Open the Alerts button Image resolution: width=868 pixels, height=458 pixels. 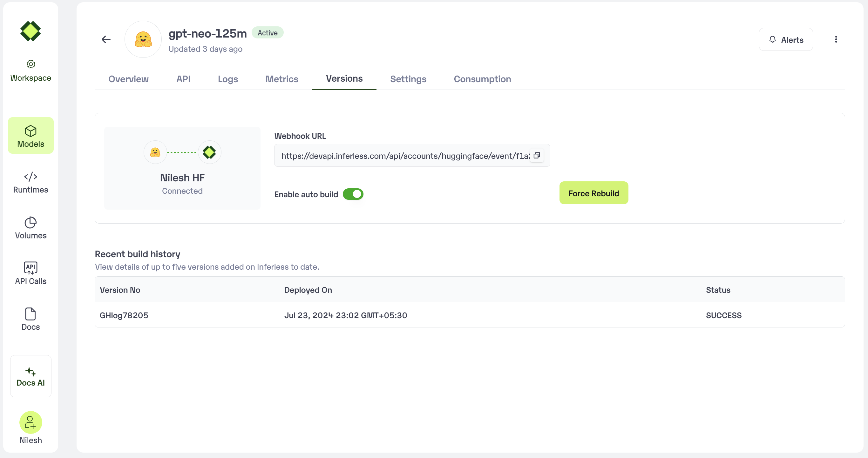coord(785,40)
